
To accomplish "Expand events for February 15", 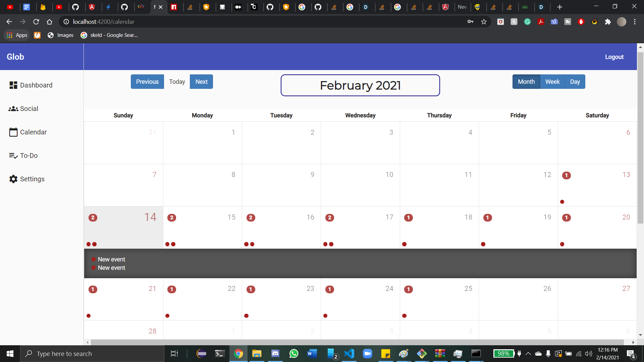I will coord(202,228).
